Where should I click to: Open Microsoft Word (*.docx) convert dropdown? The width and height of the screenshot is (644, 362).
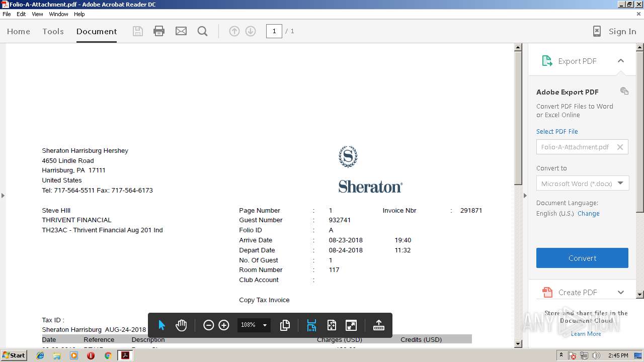point(582,183)
